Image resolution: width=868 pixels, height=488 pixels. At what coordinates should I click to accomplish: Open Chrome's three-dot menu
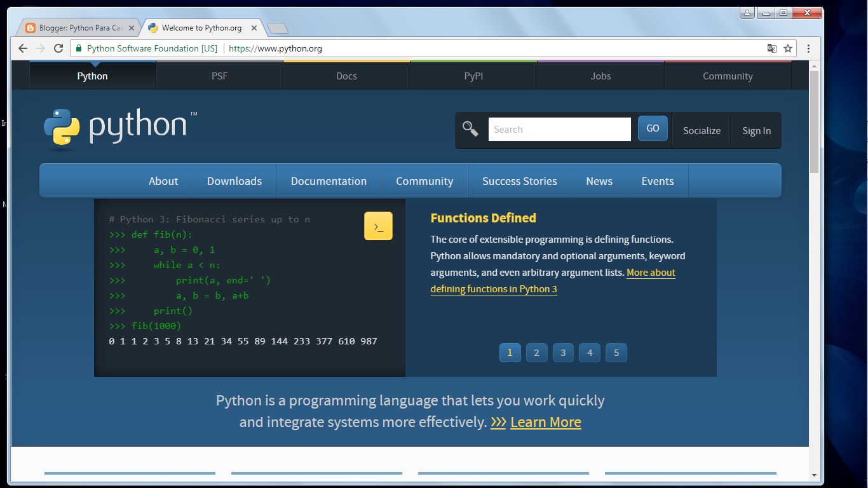[808, 48]
